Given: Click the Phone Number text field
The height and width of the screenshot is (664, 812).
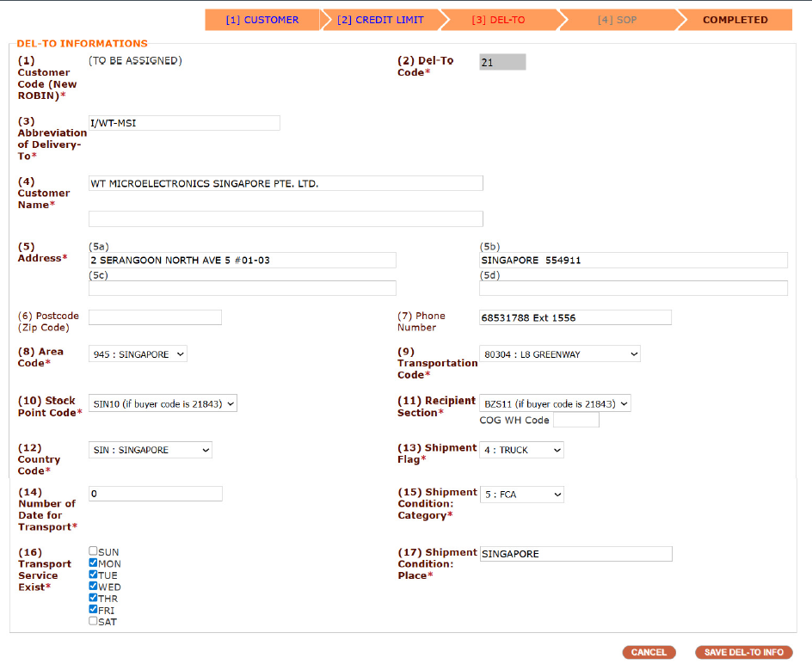Looking at the screenshot, I should point(575,317).
